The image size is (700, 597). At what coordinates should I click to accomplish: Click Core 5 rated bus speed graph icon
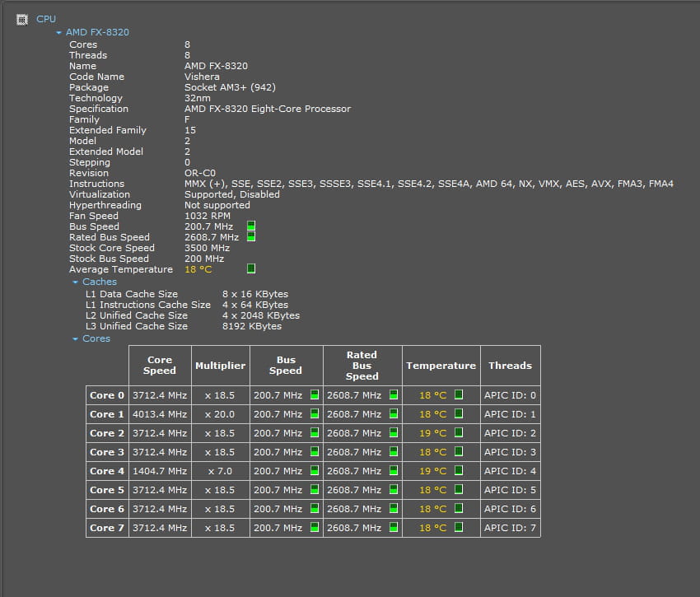click(394, 489)
